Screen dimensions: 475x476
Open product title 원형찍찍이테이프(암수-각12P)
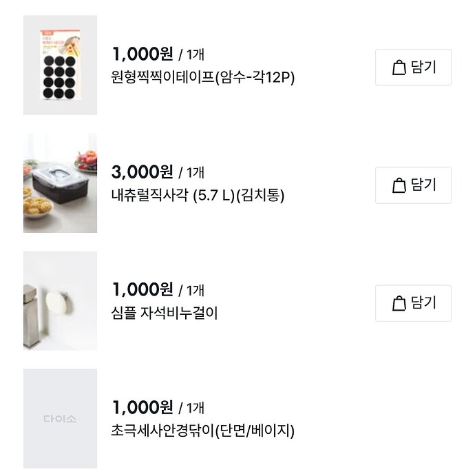pos(202,78)
